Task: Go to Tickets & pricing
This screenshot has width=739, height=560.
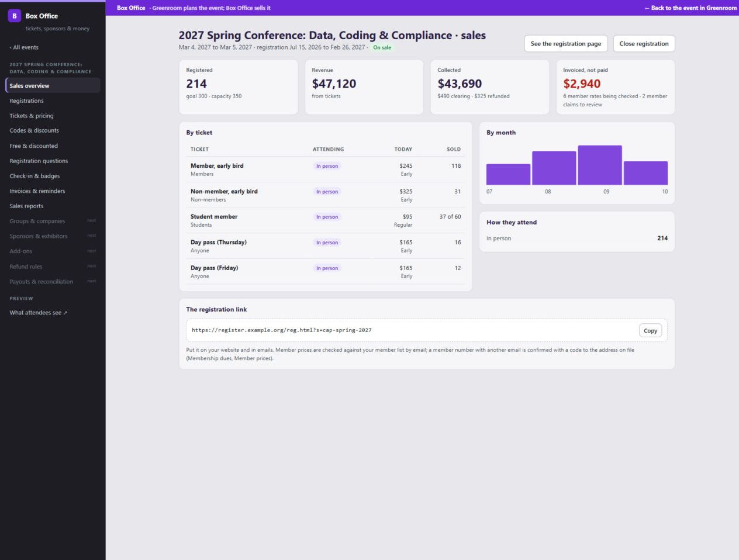Action: click(x=53, y=116)
